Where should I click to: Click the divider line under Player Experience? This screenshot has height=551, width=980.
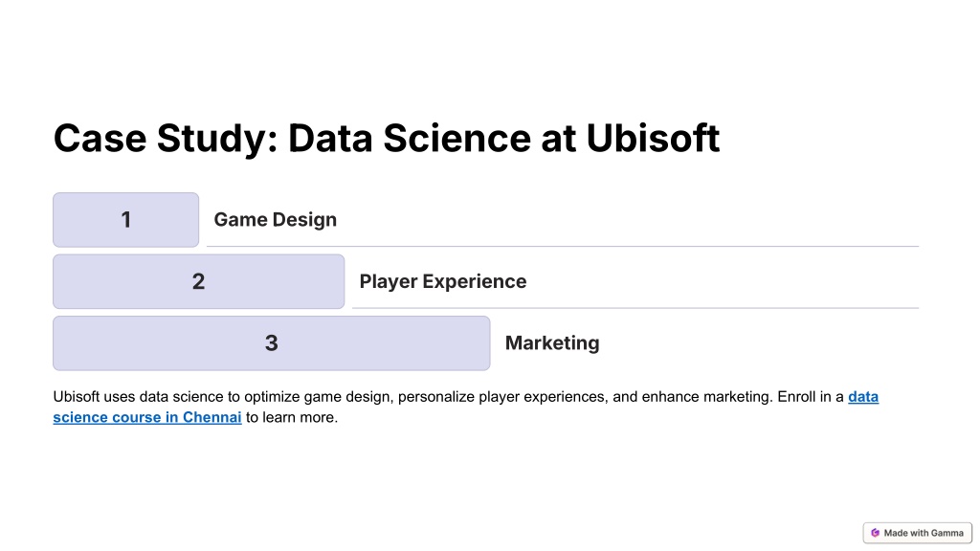coord(635,308)
